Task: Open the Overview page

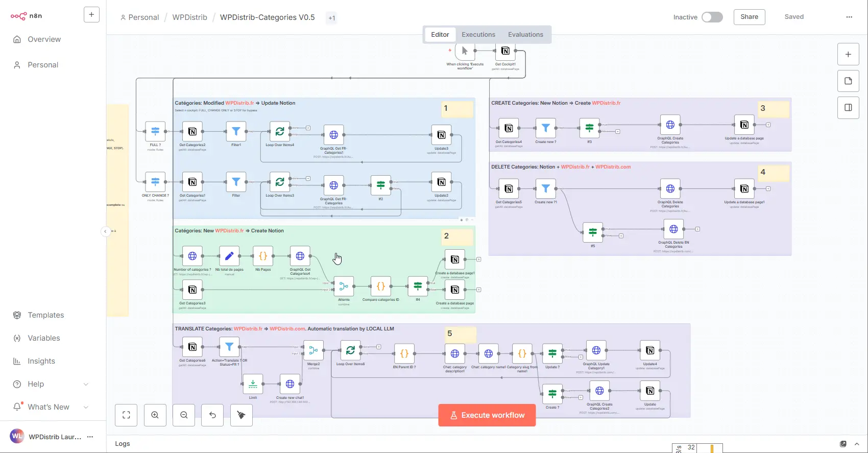Action: pos(44,39)
